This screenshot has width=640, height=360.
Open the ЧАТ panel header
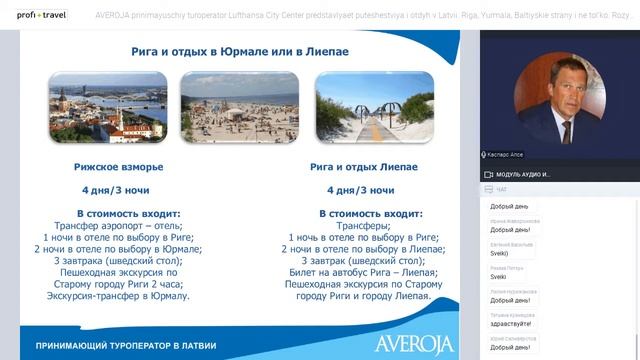560,189
